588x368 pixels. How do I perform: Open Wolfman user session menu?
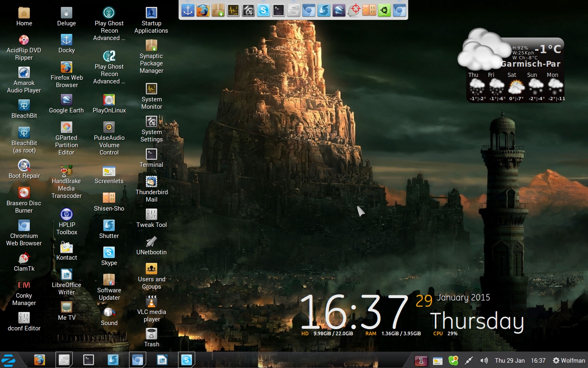point(568,360)
